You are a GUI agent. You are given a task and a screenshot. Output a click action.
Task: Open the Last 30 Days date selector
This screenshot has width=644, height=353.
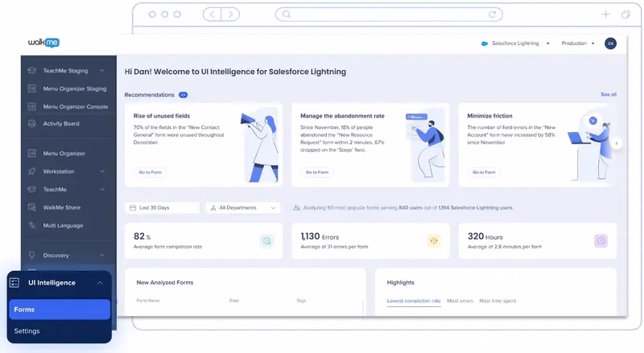[163, 208]
